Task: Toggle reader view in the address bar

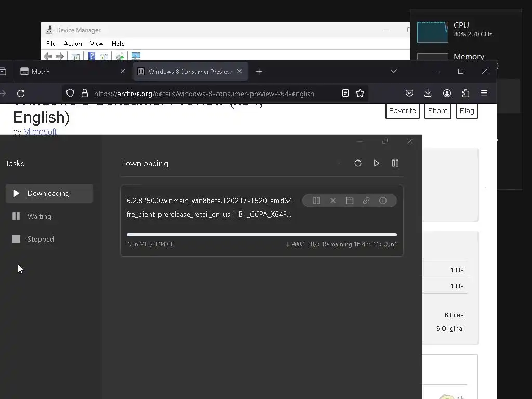Action: tap(345, 94)
